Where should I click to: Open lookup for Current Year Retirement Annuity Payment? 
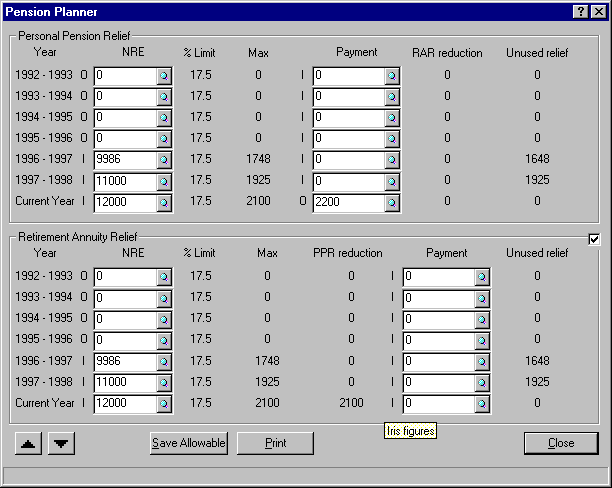(x=482, y=404)
